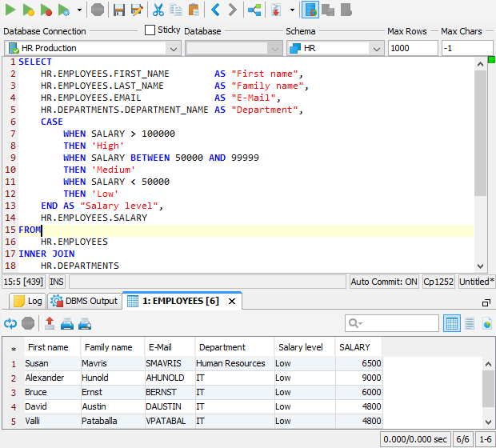Refresh the result set with reload icon
This screenshot has width=496, height=448.
(x=10, y=323)
